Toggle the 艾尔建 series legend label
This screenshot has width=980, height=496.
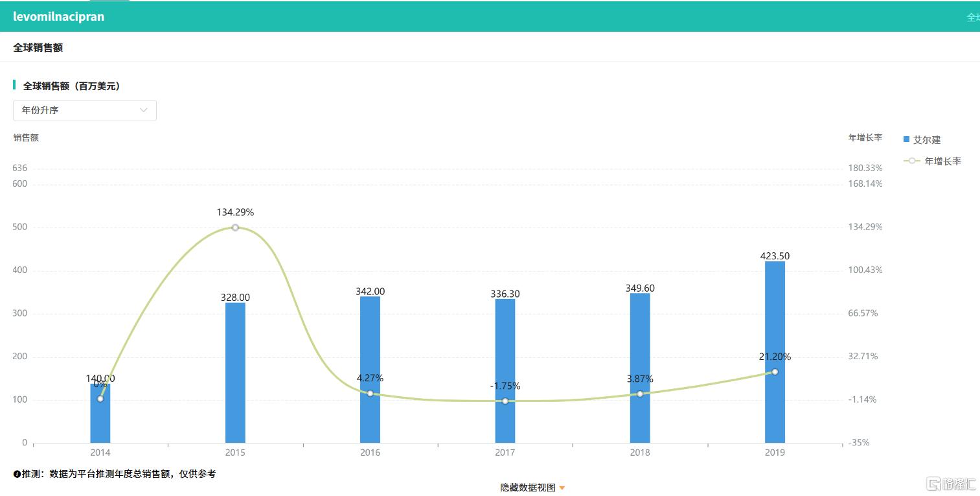(x=927, y=139)
